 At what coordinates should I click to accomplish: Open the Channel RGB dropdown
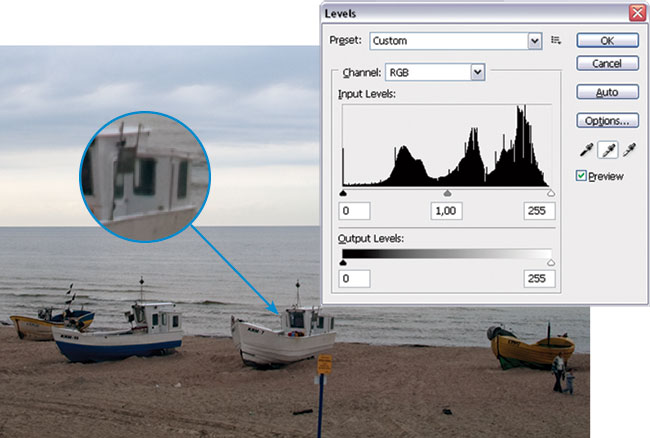tap(435, 73)
